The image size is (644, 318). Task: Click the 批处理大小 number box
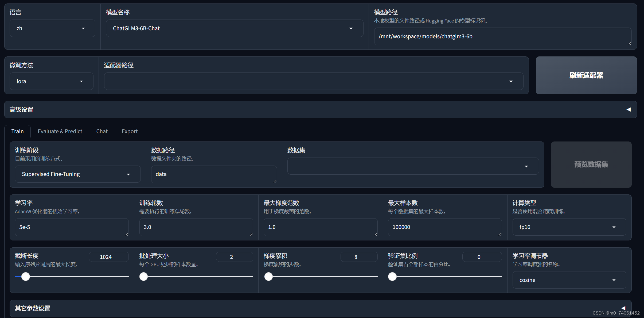point(234,257)
